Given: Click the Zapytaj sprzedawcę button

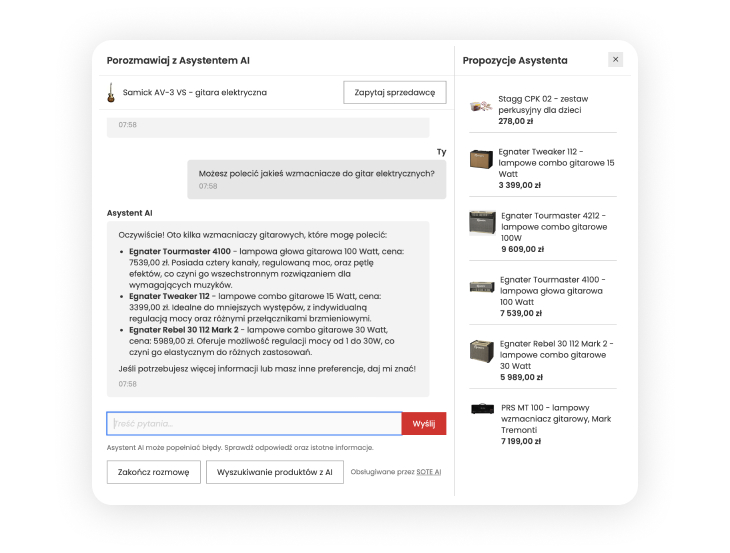Looking at the screenshot, I should point(395,92).
